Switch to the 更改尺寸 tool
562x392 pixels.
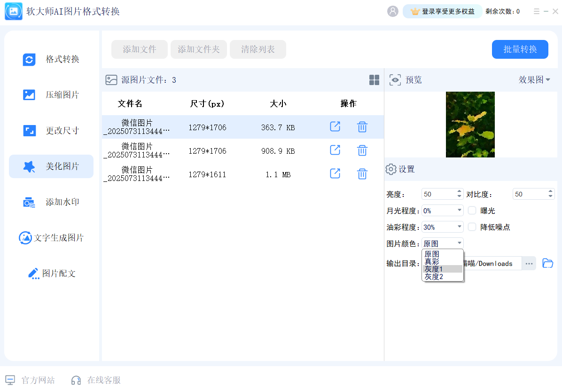(x=51, y=130)
